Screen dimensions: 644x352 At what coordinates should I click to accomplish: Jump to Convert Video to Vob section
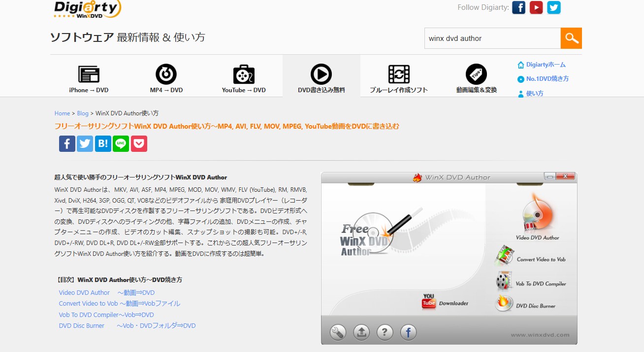(x=120, y=304)
